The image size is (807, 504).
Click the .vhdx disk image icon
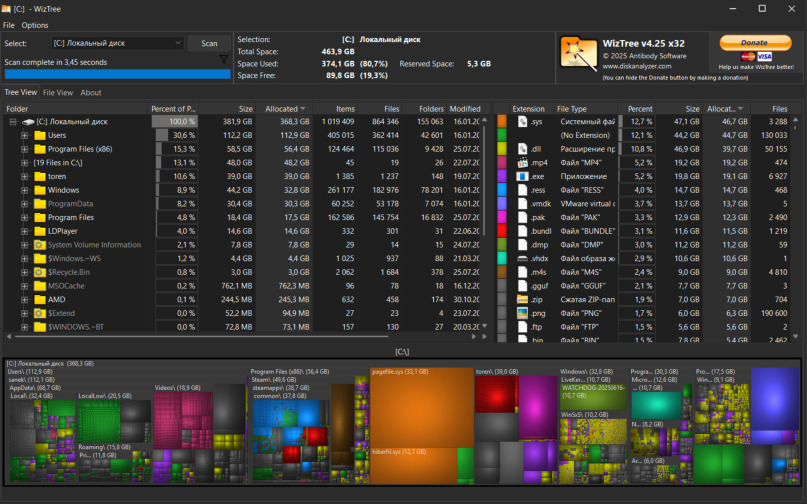tap(522, 258)
